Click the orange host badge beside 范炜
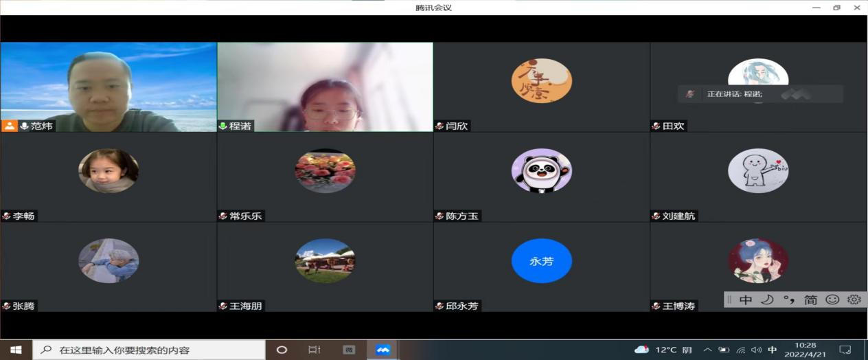Screen dimensions: 868x360 (x=10, y=126)
